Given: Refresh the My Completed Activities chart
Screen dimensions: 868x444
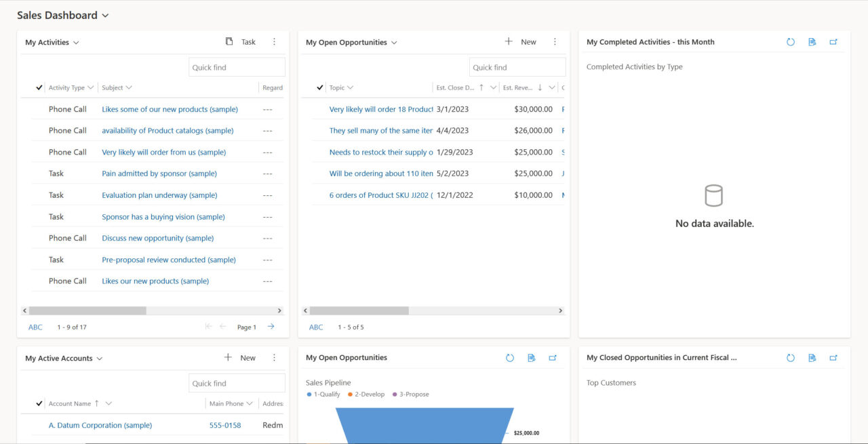Looking at the screenshot, I should [791, 41].
